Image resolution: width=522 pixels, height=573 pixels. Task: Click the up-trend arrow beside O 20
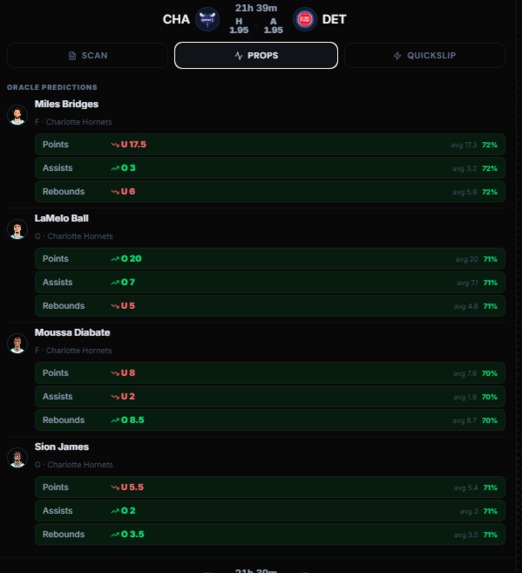point(115,259)
